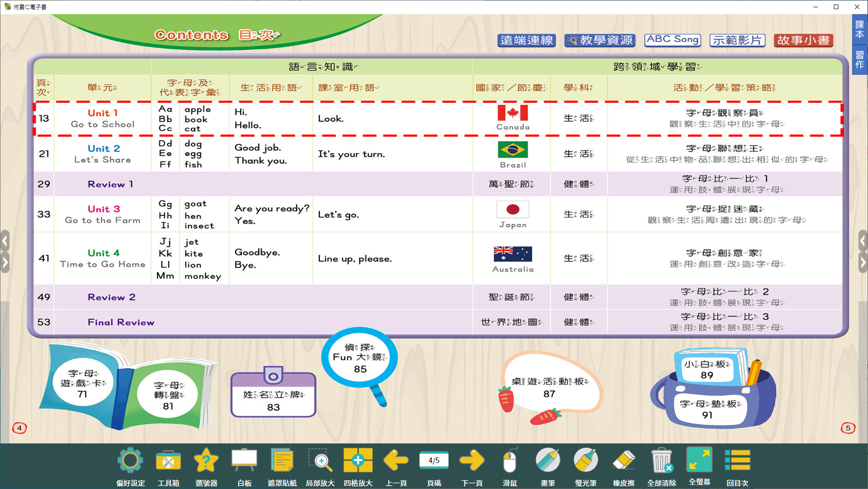This screenshot has width=868, height=489.
Task: Open the 4/5 page number selector
Action: tap(434, 461)
